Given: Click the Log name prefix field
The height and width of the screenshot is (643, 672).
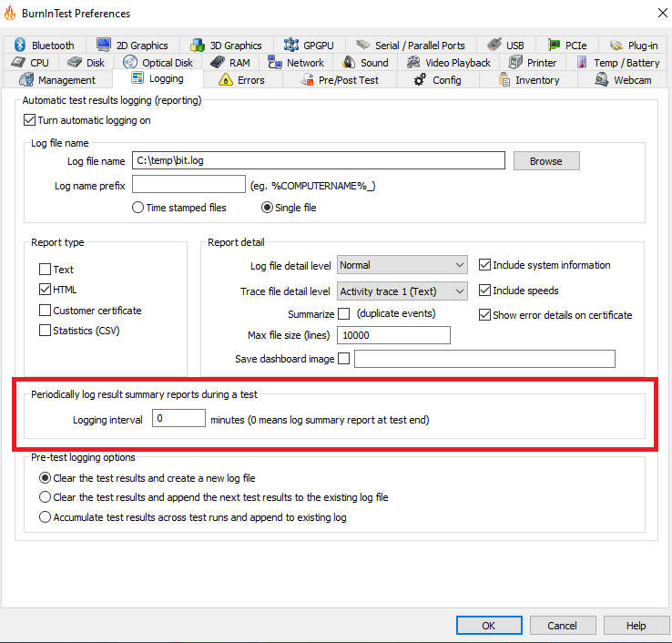Looking at the screenshot, I should tap(188, 184).
